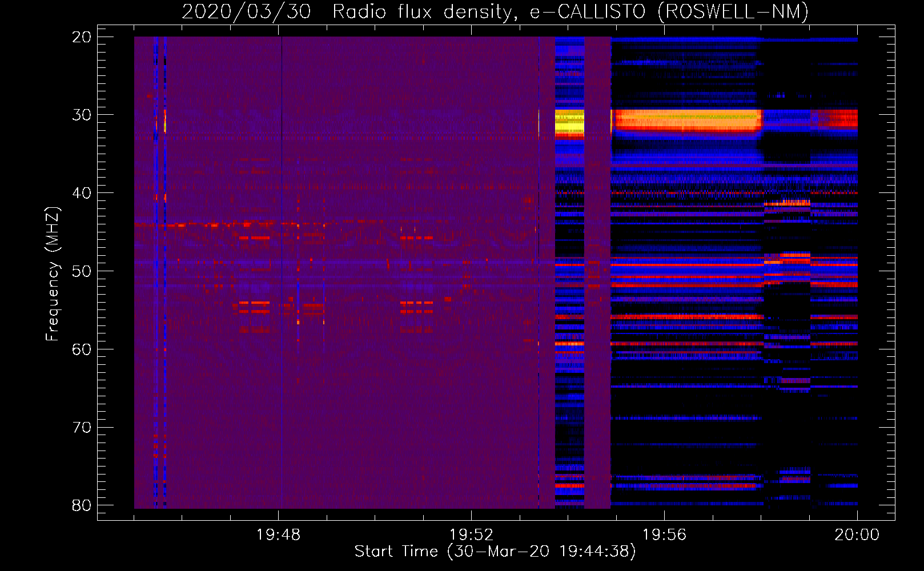Click the 19:48 time tick label

pos(278,535)
